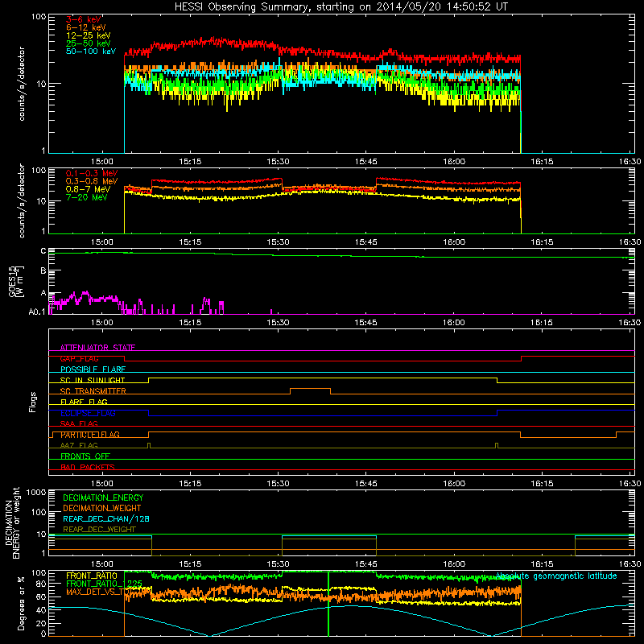Viewport: 644px width, 644px height.
Task: Click the HESSI Observing Summary title
Action: (x=341, y=7)
